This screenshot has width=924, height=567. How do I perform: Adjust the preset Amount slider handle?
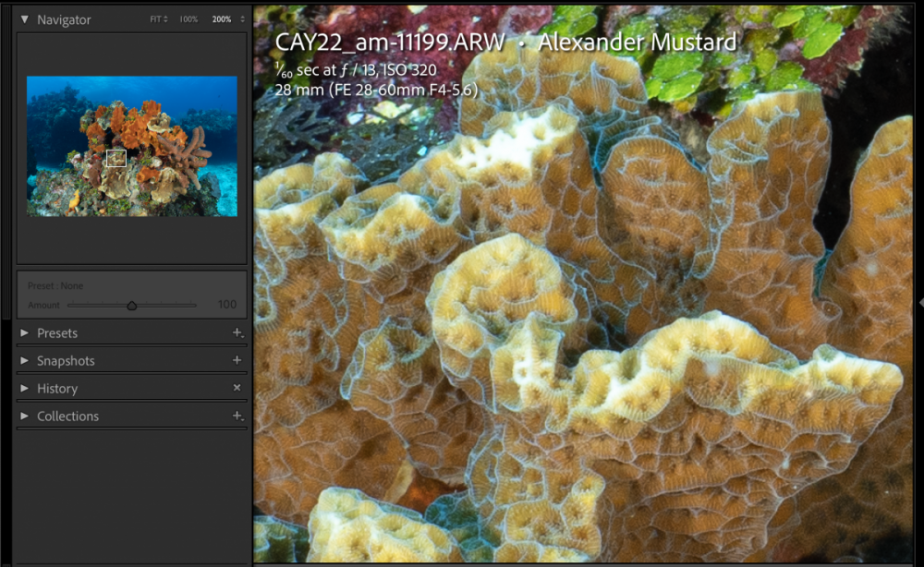(132, 306)
